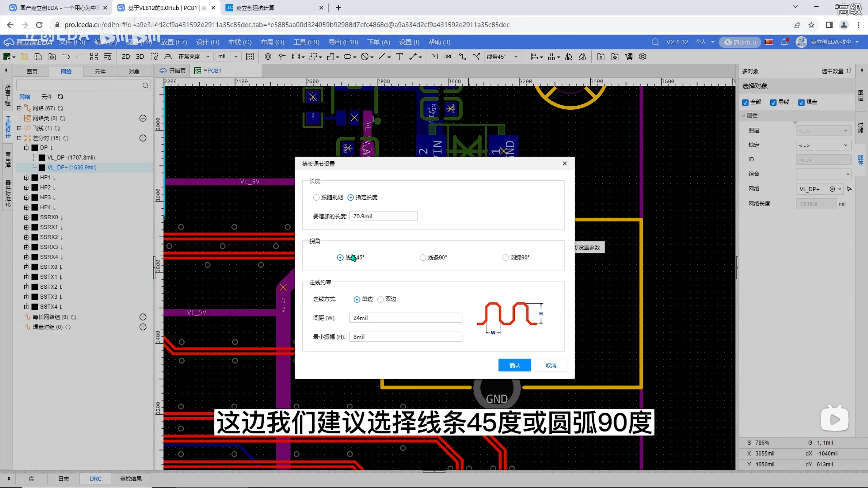Click the undo arrow icon

pos(66,57)
